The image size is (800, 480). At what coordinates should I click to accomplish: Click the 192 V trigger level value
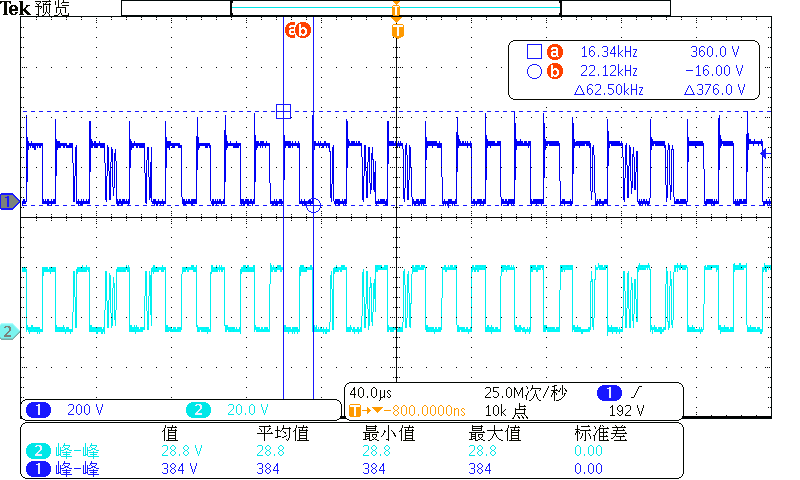click(x=627, y=411)
